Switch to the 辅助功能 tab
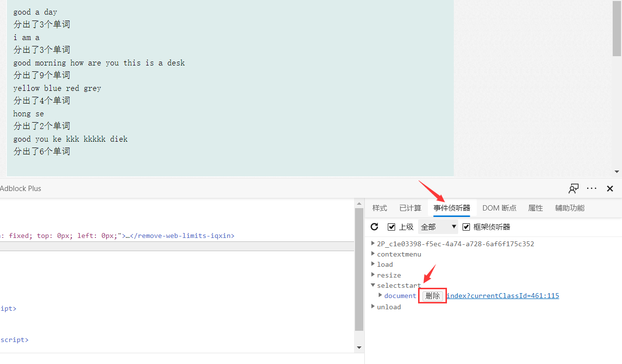 point(570,208)
